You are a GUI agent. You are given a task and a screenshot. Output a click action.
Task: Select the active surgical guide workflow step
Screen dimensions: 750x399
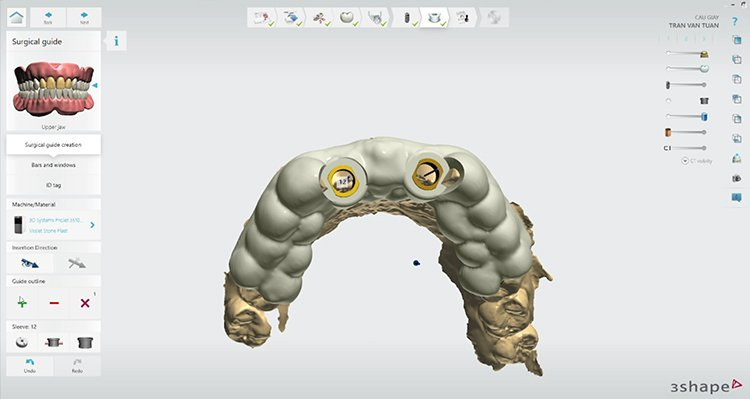435,18
